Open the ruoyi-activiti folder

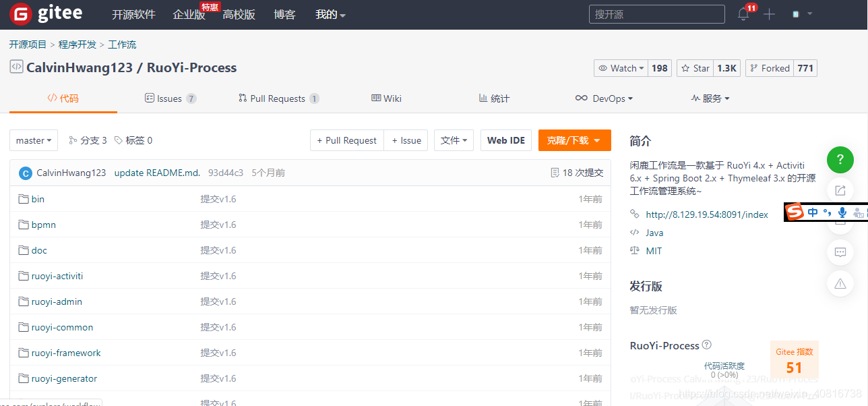[57, 276]
